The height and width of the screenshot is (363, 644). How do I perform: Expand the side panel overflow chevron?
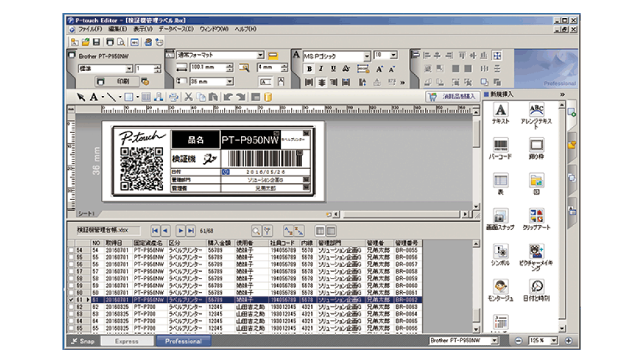tap(562, 95)
